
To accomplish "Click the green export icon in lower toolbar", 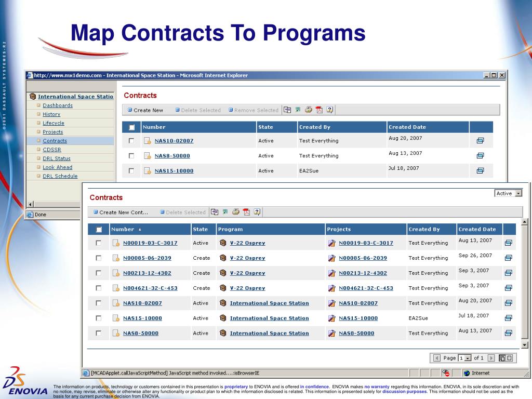I will click(225, 212).
